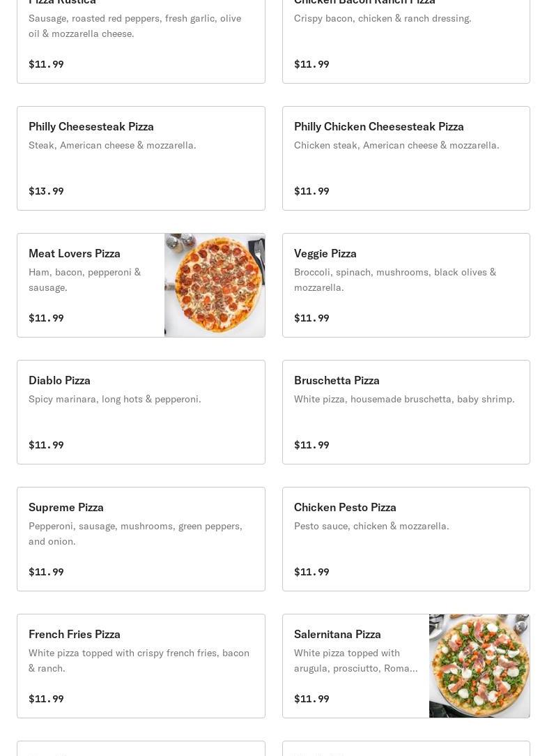Screen dimensions: 547x756
Task: Open the Salernitana Pizza photo
Action: pos(479,666)
